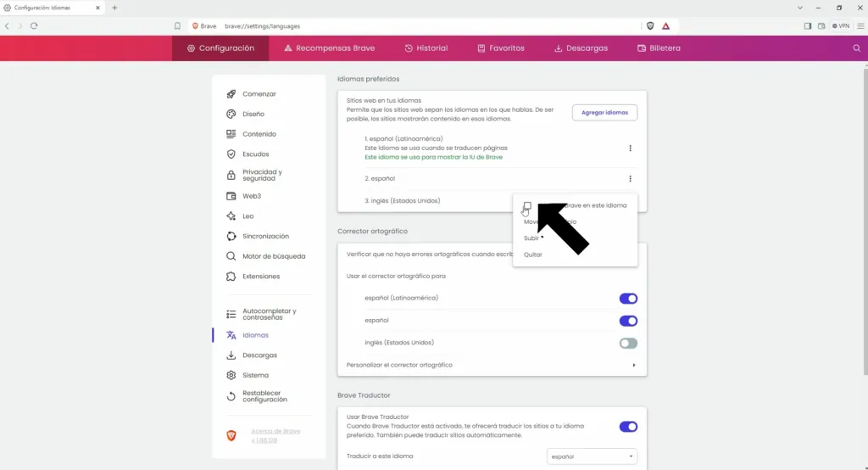Open the tab search chevron in title bar
Viewport: 868px width, 470px height.
[x=799, y=8]
